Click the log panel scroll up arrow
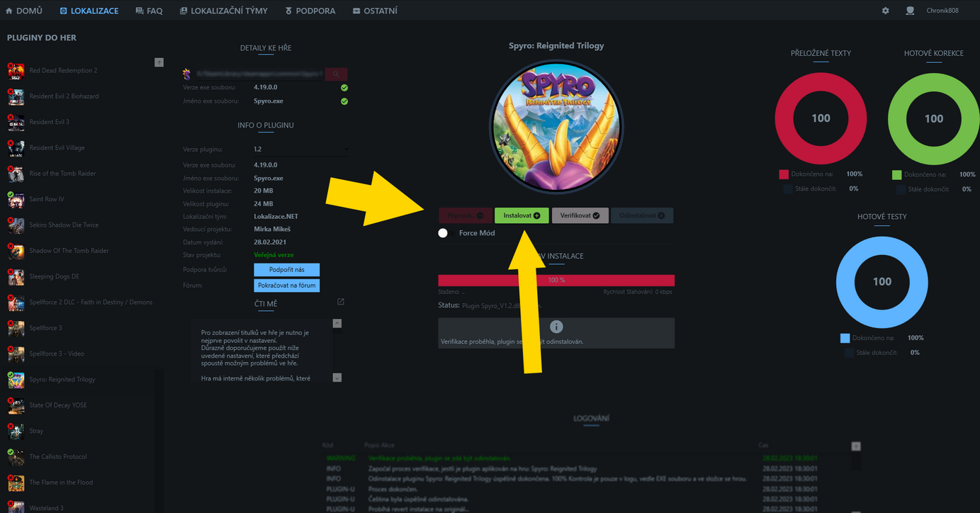This screenshot has height=513, width=980. (x=856, y=446)
